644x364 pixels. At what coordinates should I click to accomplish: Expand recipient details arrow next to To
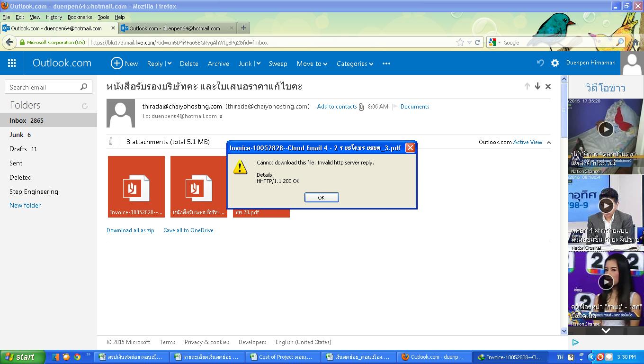click(x=221, y=116)
